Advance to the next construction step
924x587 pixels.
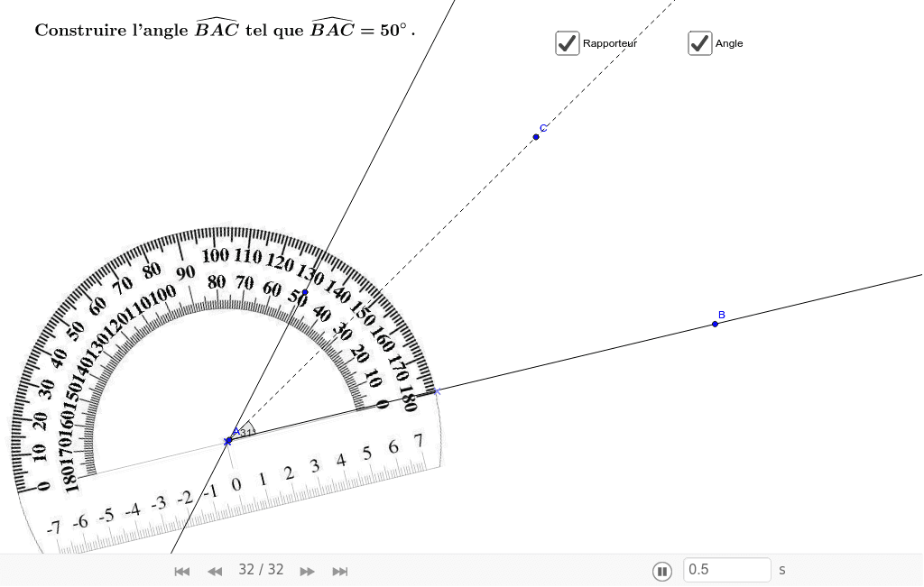pos(307,571)
